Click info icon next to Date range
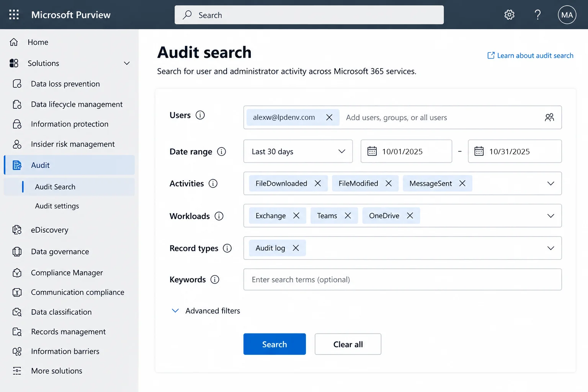588x392 pixels. [x=221, y=152]
